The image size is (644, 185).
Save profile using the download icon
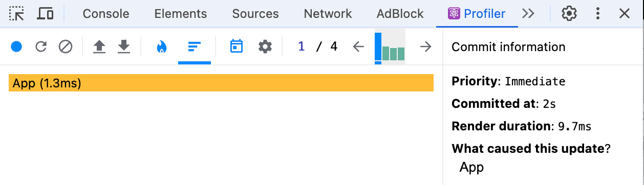pyautogui.click(x=124, y=47)
